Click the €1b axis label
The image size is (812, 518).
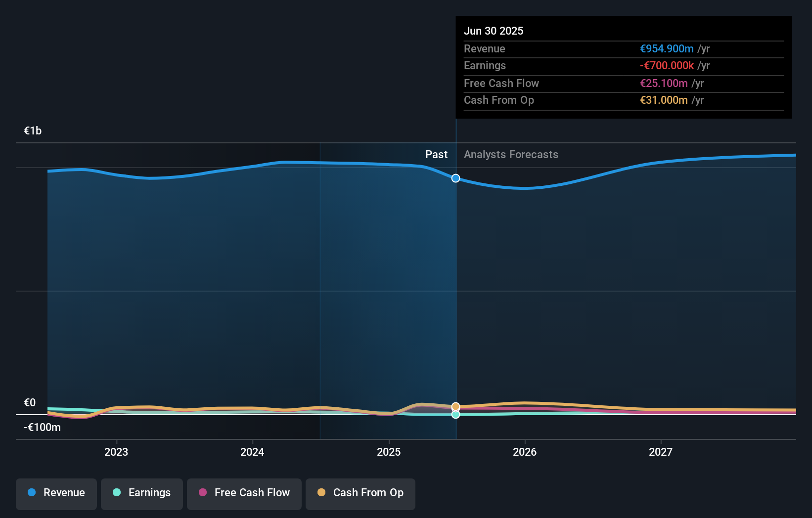click(x=33, y=130)
